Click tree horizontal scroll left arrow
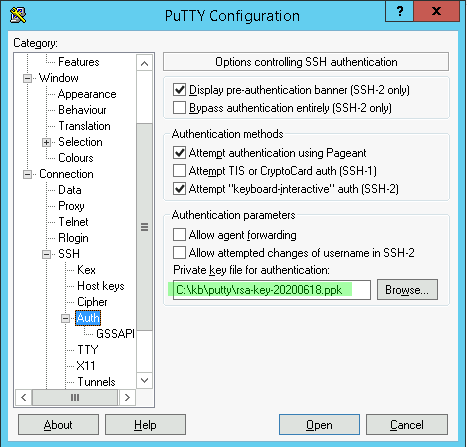The image size is (467, 447). coord(23,397)
